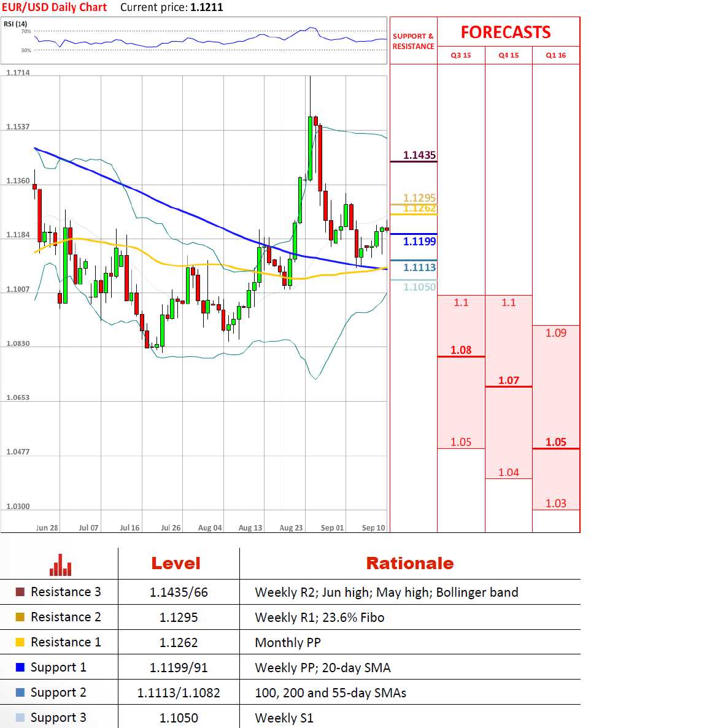
Task: Click the Q4 15 median forecast 1.07
Action: point(509,380)
